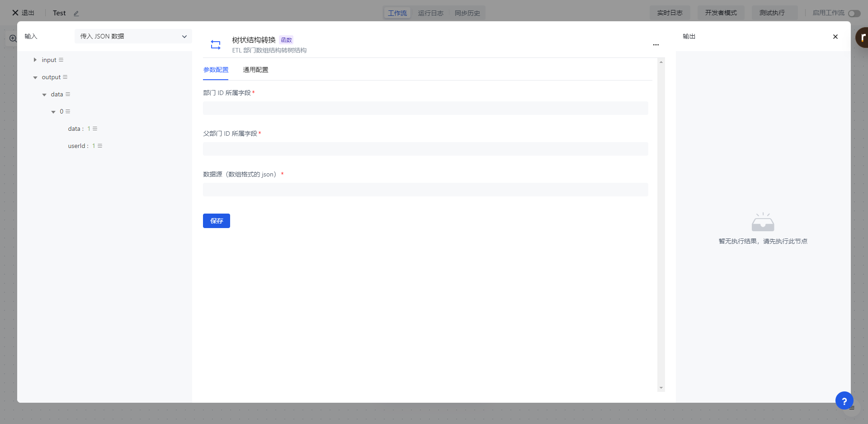Close the node configuration dialog
This screenshot has width=868, height=424.
click(x=835, y=37)
